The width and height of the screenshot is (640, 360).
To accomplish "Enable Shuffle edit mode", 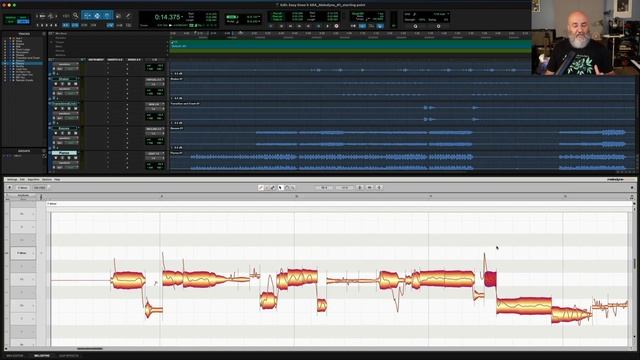I will point(10,18).
